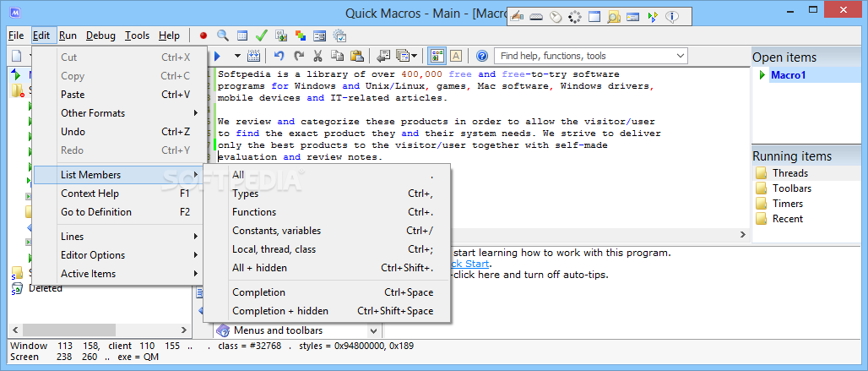Click the Undo arrow toolbar icon
This screenshot has width=868, height=371.
[279, 56]
